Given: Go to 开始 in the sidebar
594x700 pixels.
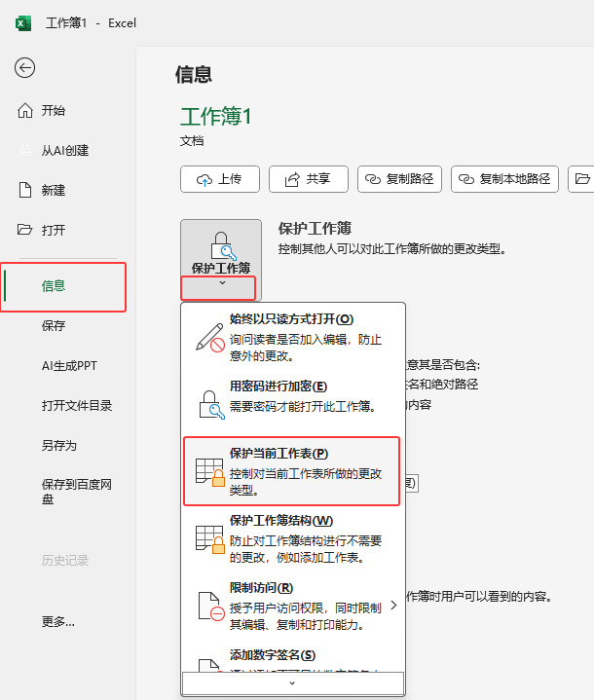Looking at the screenshot, I should point(54,110).
